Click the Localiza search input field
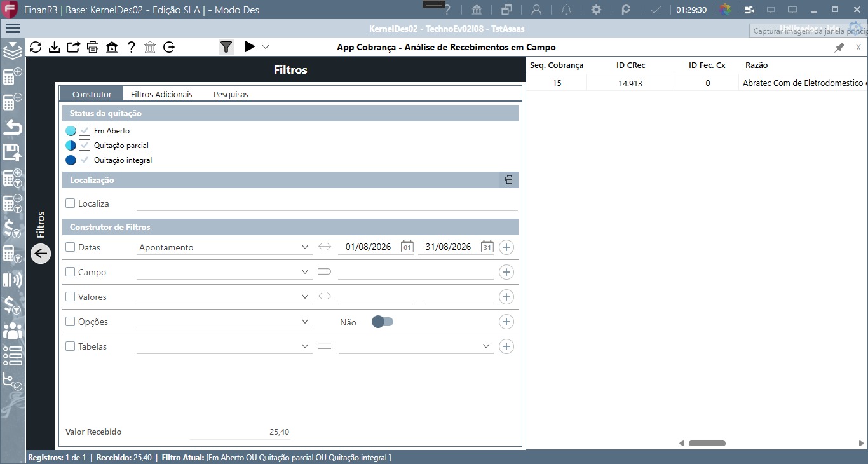 pyautogui.click(x=327, y=203)
